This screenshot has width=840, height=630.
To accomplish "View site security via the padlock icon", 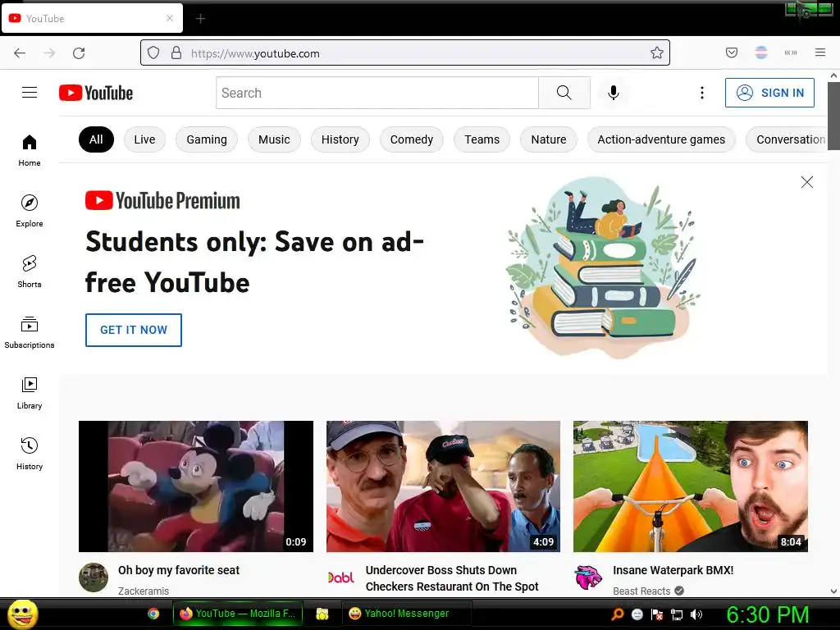I will (x=176, y=52).
